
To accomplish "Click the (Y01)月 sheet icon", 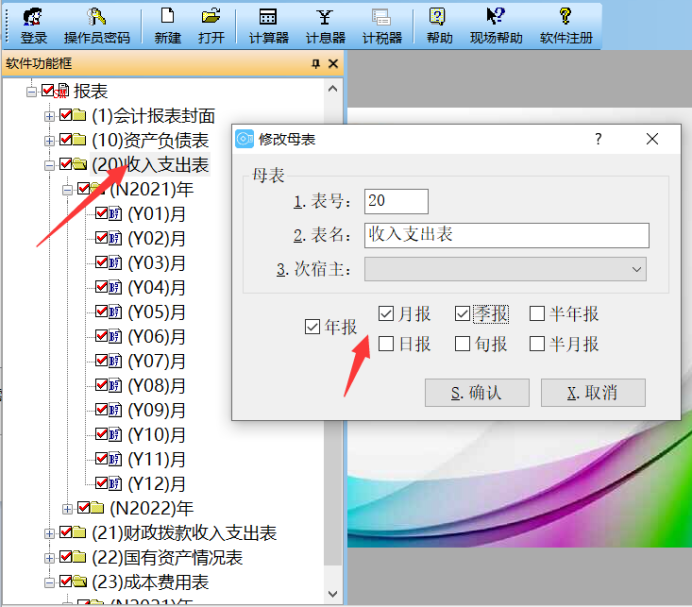I will point(115,214).
